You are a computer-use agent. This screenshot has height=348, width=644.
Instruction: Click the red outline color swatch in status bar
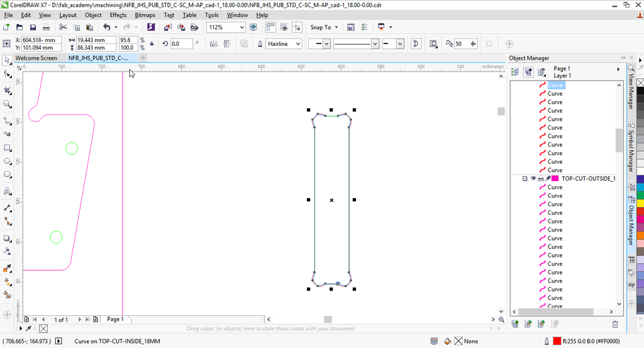557,341
